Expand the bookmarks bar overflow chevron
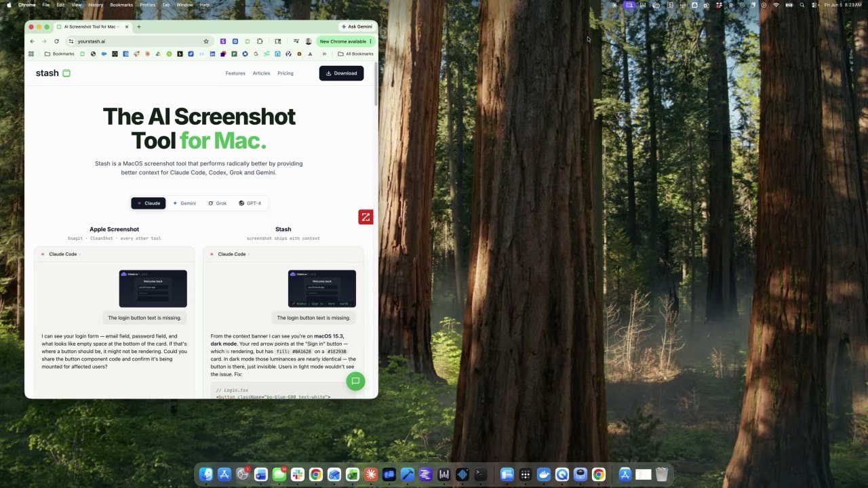Screen dimensions: 868x488 [x=324, y=54]
